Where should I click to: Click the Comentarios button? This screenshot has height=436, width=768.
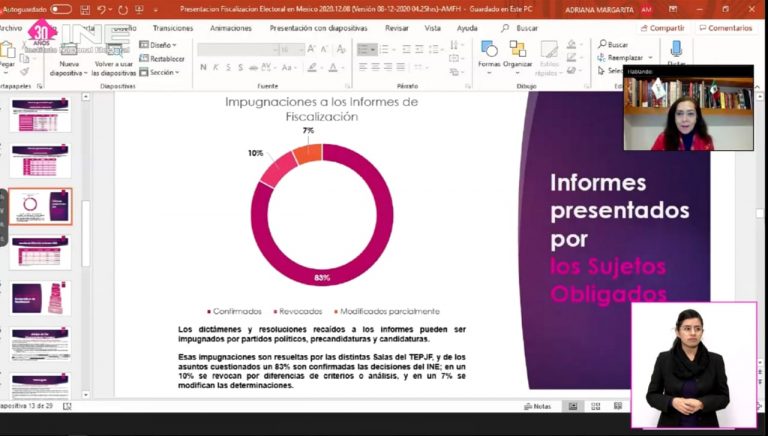(724, 28)
